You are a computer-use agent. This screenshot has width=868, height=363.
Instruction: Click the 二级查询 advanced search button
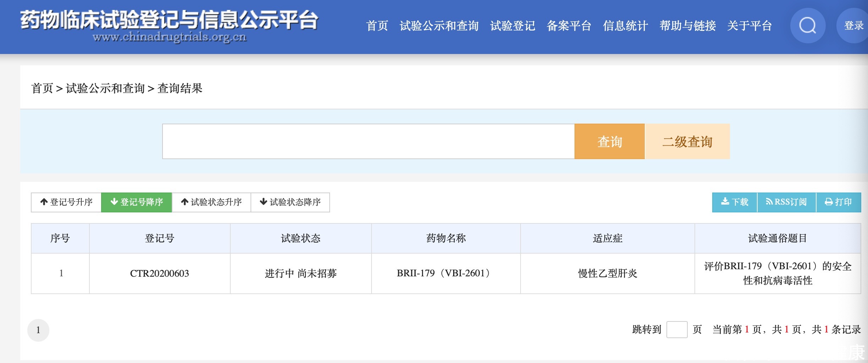coord(687,141)
